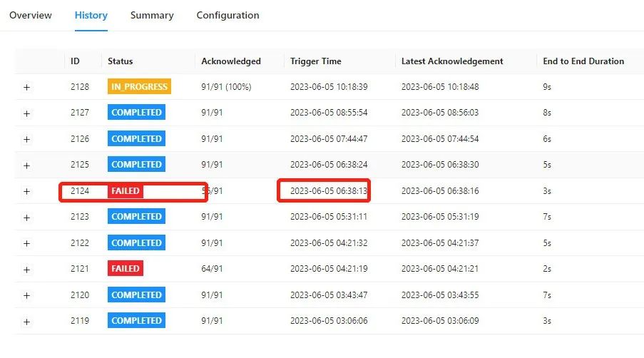Switch to the Overview tab
Image resolution: width=644 pixels, height=358 pixels.
pos(31,15)
